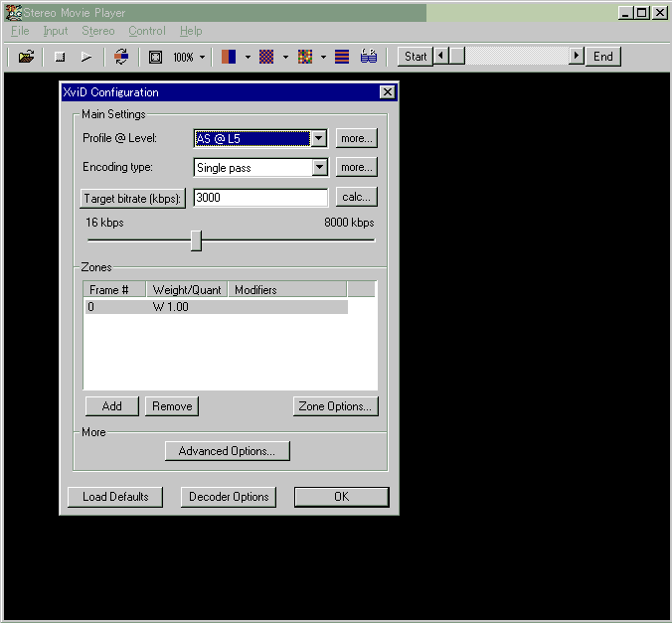Click the target bitrate input field
Viewport: 672px width, 623px height.
[260, 198]
